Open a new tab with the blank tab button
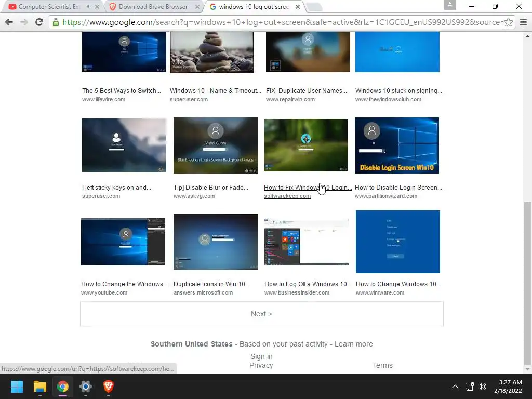 click(314, 6)
